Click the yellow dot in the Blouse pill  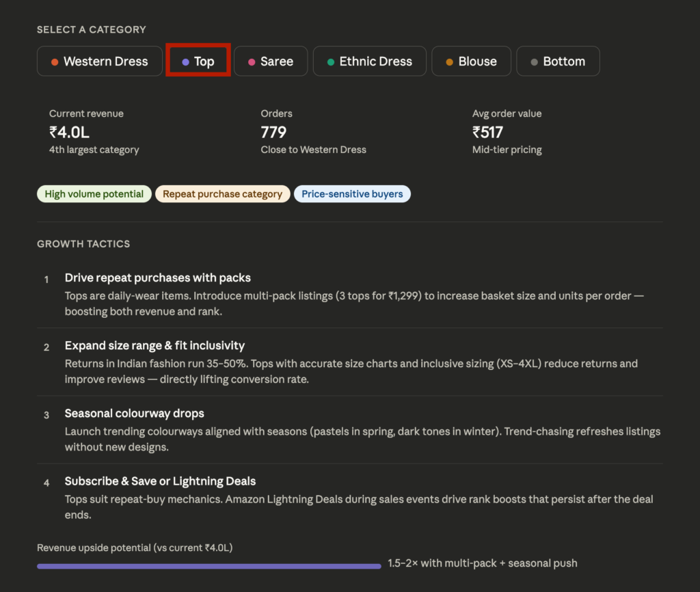click(x=448, y=61)
